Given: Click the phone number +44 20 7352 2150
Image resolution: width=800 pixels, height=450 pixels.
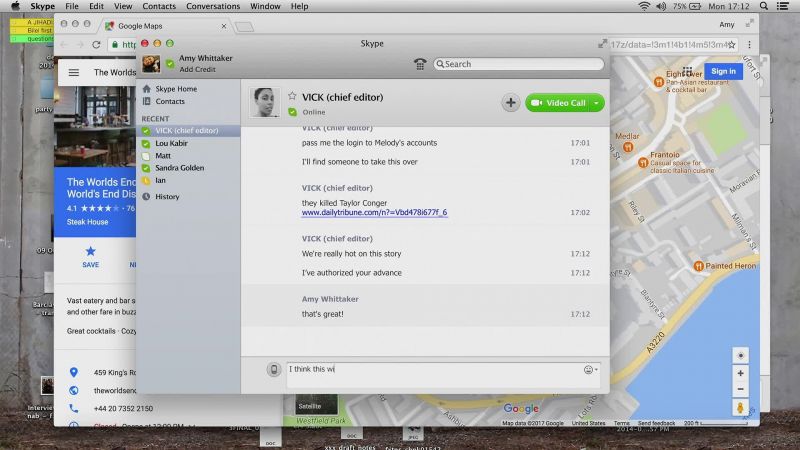Looking at the screenshot, I should pyautogui.click(x=123, y=409).
